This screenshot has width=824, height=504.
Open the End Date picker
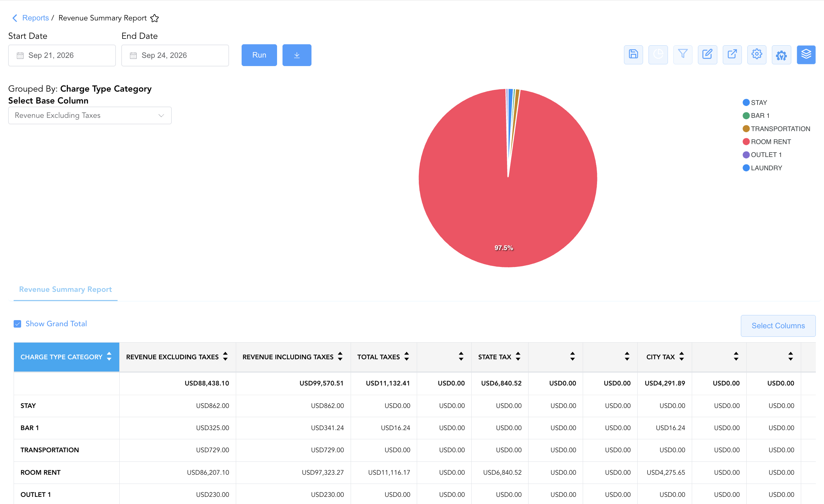point(175,55)
